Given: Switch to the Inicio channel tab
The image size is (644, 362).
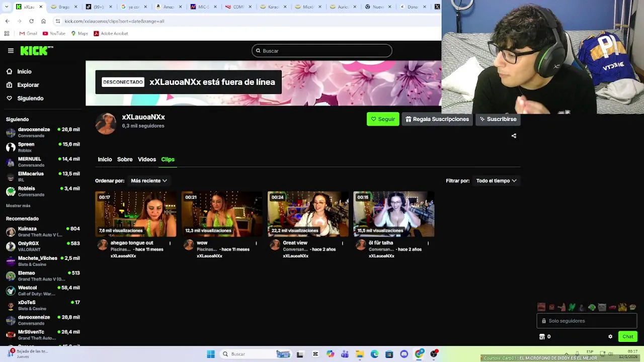Looking at the screenshot, I should tap(105, 159).
